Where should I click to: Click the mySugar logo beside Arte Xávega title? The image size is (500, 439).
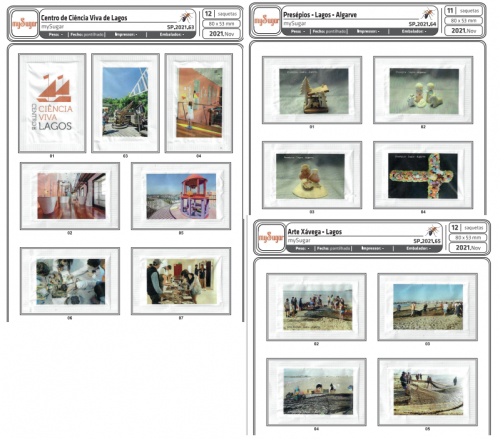pos(271,238)
